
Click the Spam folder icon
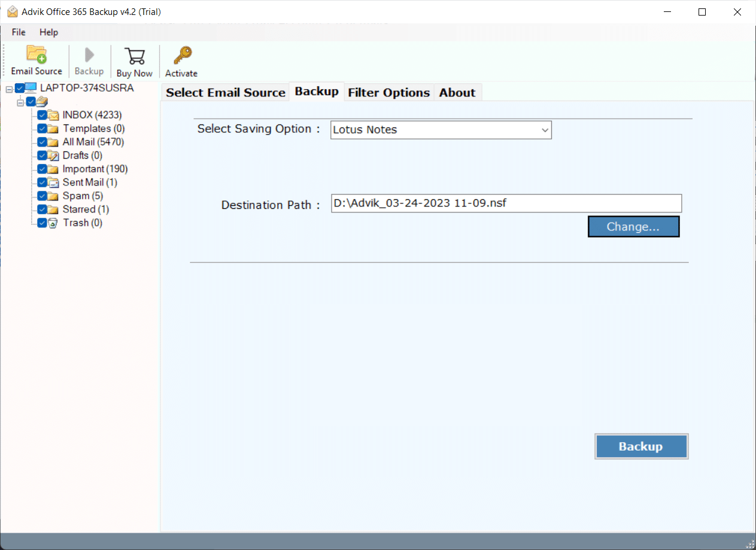pyautogui.click(x=54, y=196)
